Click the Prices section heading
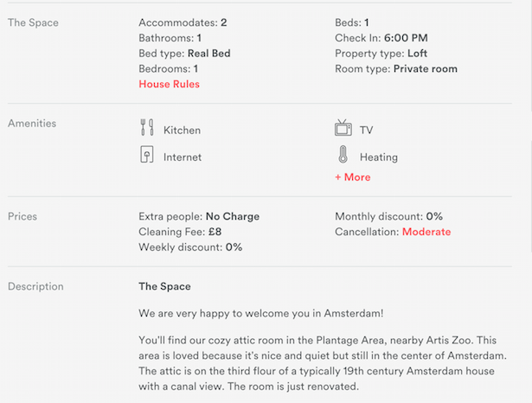 coord(22,216)
